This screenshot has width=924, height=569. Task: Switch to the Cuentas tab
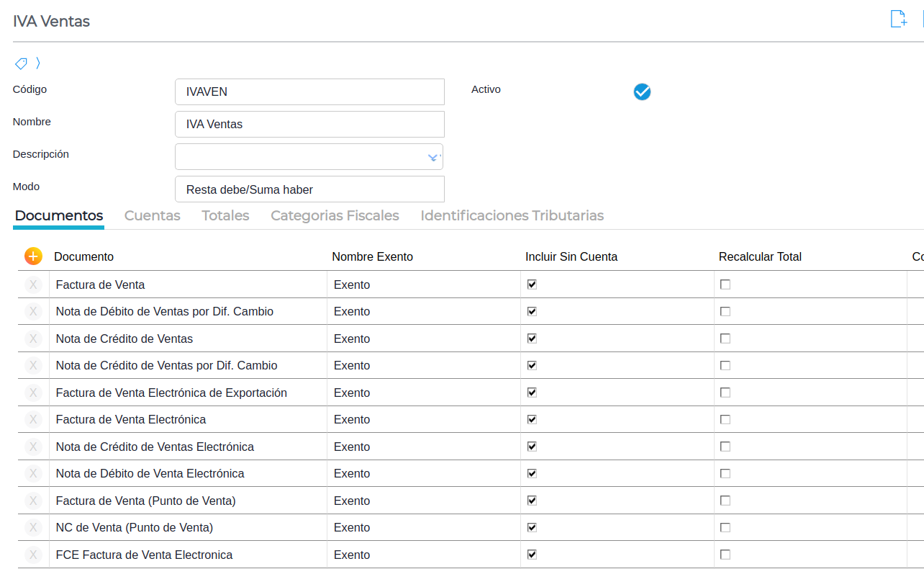(x=152, y=215)
